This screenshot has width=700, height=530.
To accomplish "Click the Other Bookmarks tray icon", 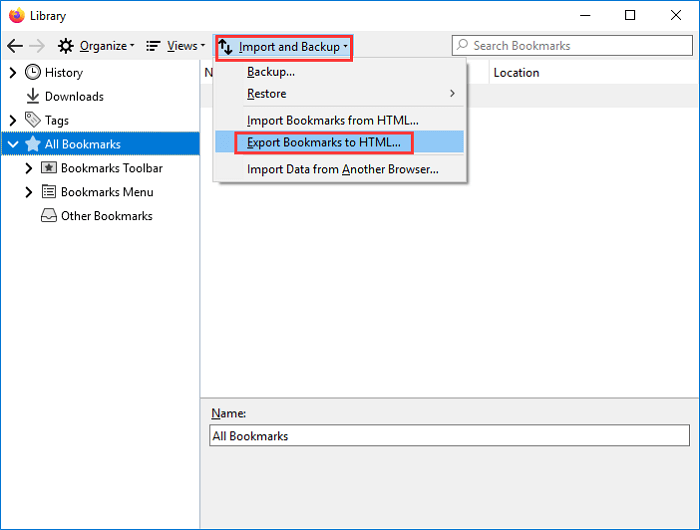I will click(49, 216).
